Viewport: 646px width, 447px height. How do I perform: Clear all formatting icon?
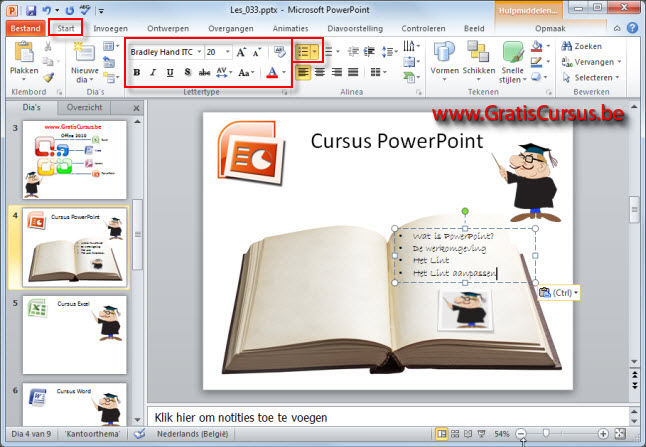[x=279, y=52]
